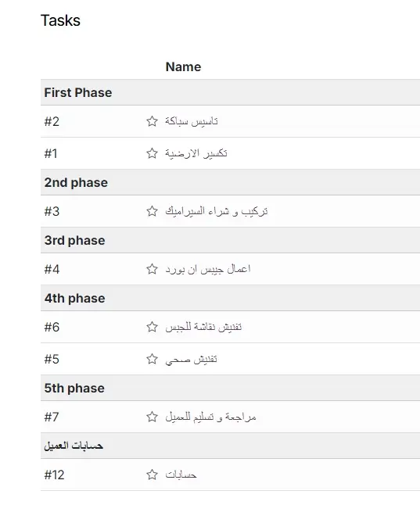Star task #7 in 5th phase
The width and height of the screenshot is (420, 516).
[152, 417]
